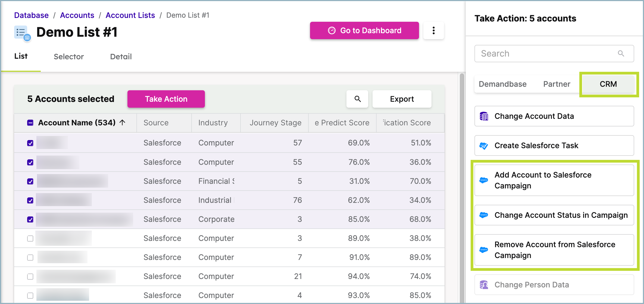Click the Take Action button

[166, 99]
